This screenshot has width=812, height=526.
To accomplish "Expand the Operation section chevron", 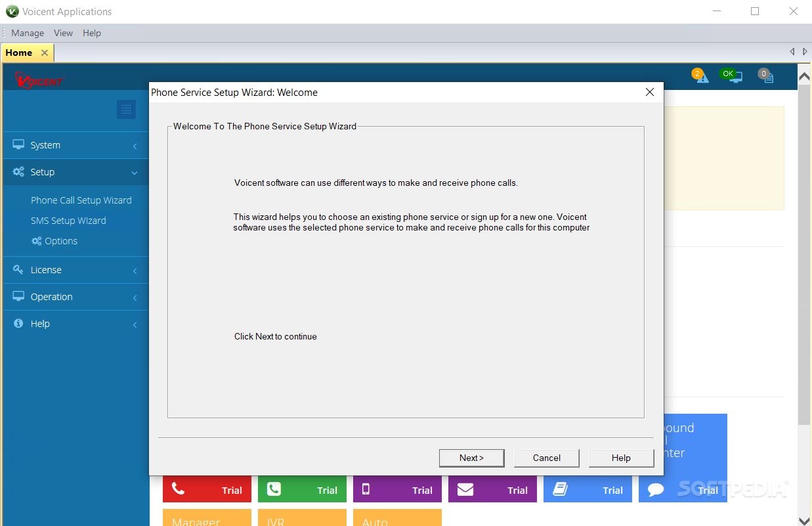I will 135,297.
